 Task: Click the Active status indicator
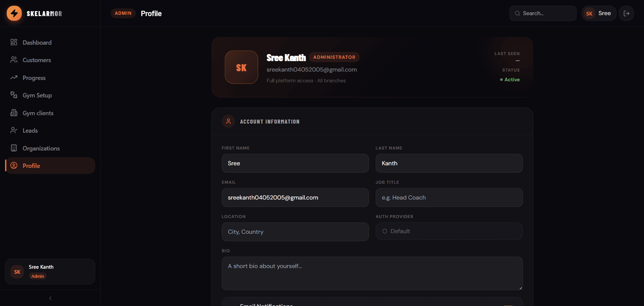coord(510,80)
